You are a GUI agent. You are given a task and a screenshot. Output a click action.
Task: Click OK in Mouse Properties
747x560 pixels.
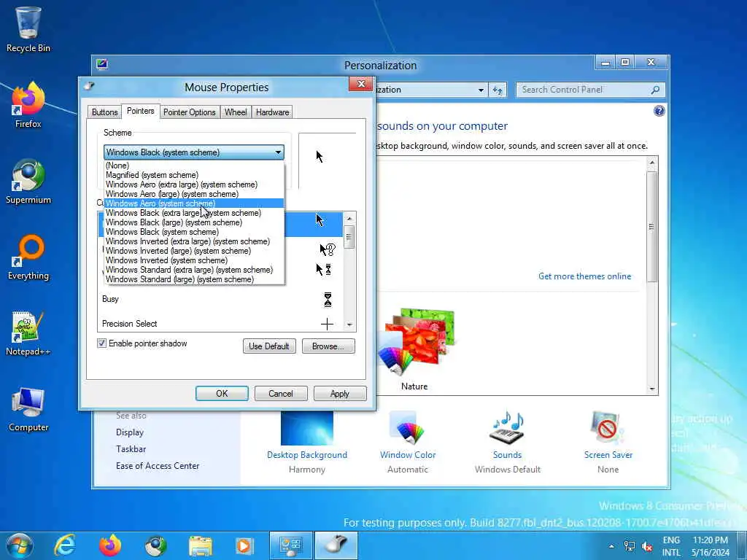point(222,393)
